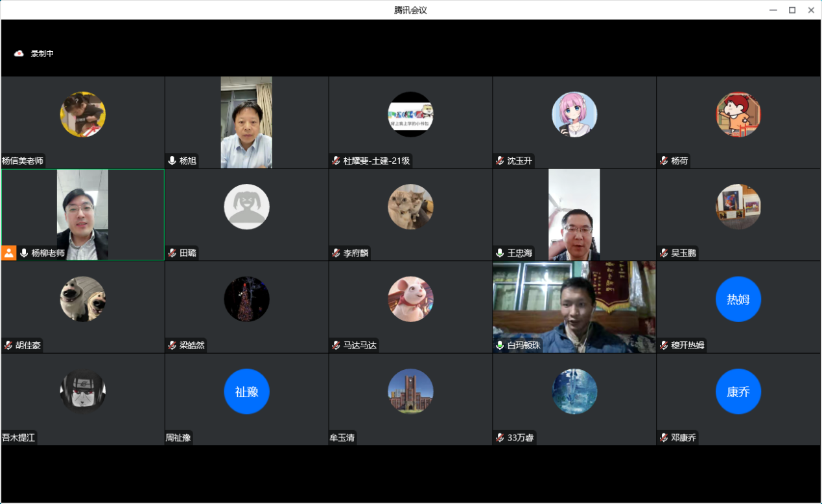Screen dimensions: 822x504
Task: Maximize the 腾讯会议 window
Action: [792, 10]
